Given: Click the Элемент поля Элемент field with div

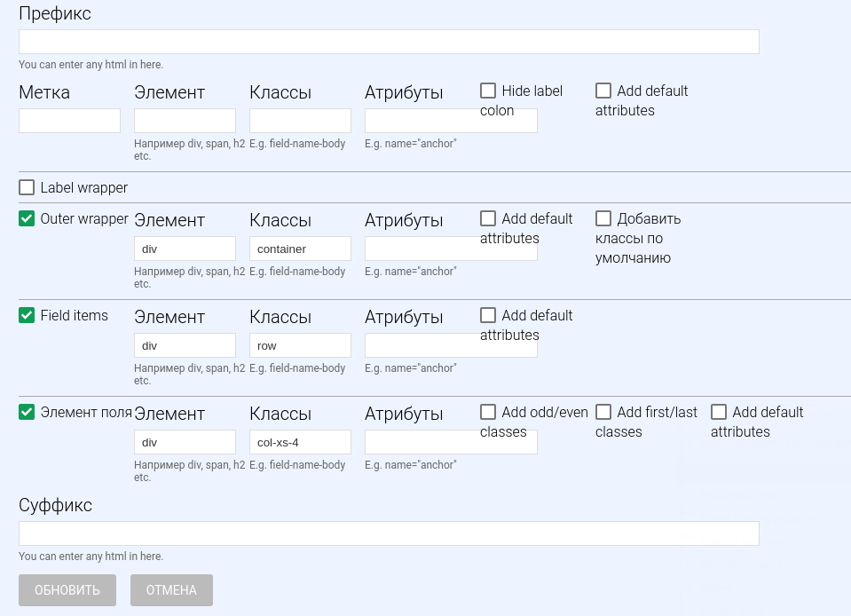Looking at the screenshot, I should point(185,442).
